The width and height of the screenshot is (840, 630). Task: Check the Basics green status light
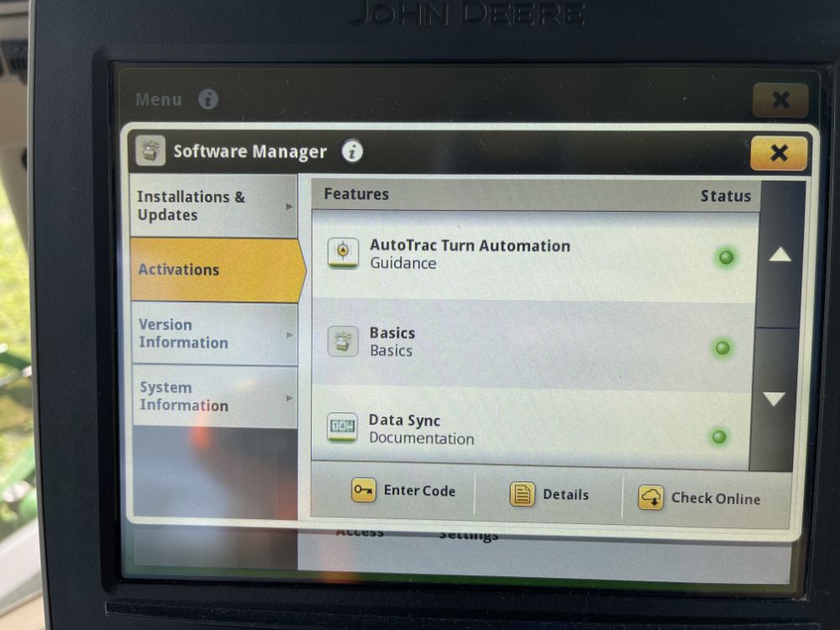tap(722, 348)
